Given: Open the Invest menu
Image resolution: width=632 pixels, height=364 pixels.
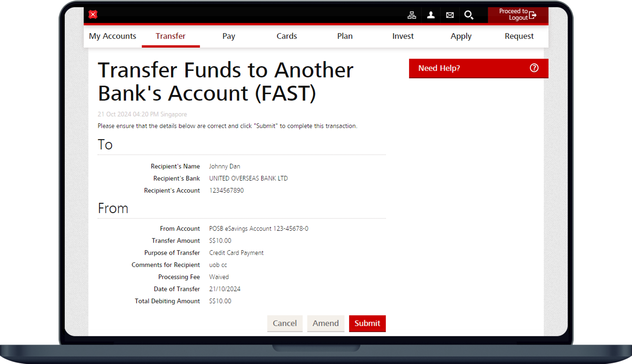Looking at the screenshot, I should tap(403, 36).
